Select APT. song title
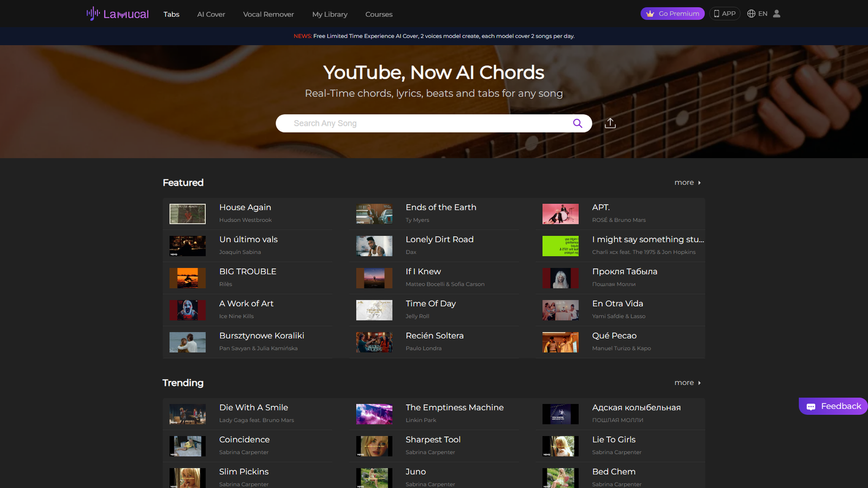Image resolution: width=868 pixels, height=488 pixels. (x=601, y=207)
